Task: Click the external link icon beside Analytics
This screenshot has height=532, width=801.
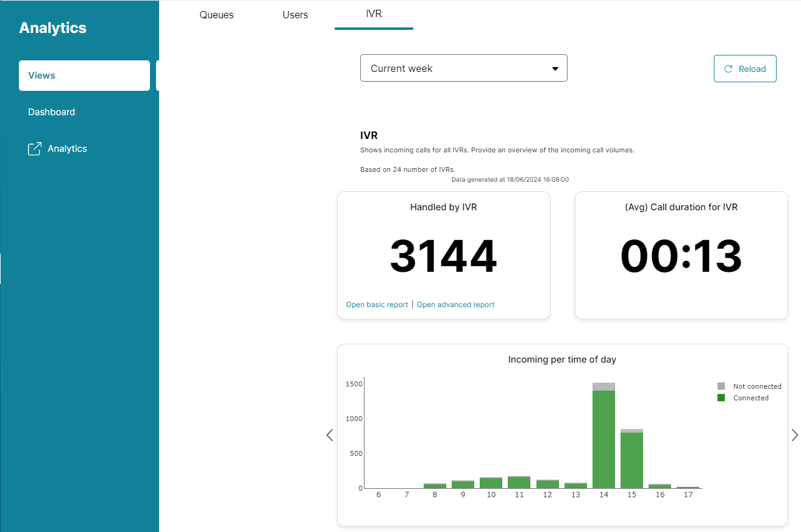Action: (x=35, y=149)
